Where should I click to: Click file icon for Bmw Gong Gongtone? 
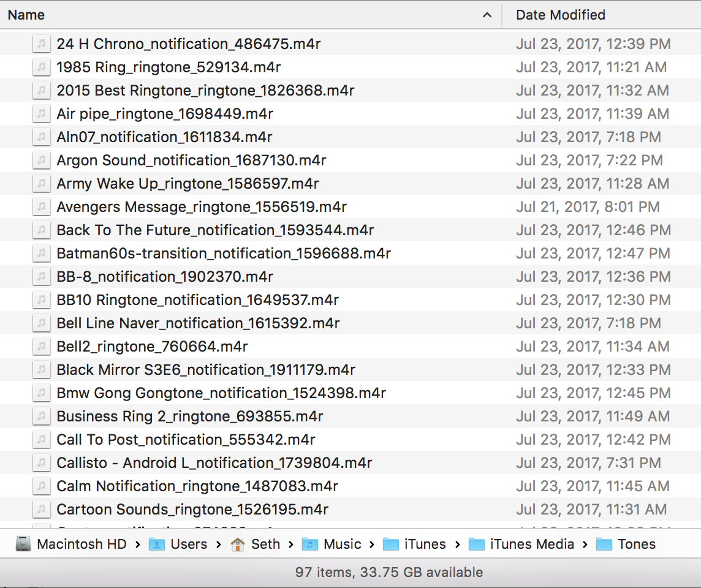tap(41, 392)
